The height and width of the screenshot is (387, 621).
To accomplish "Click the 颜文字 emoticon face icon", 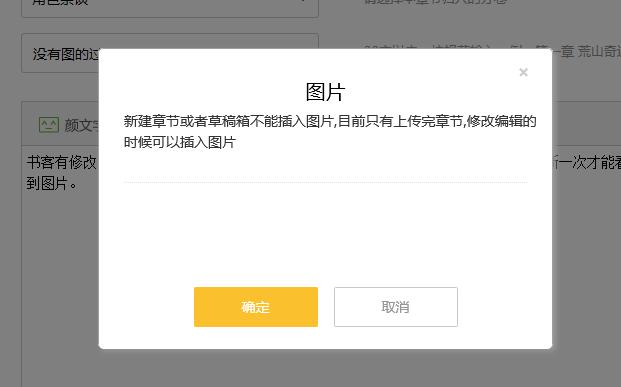I will pos(49,125).
